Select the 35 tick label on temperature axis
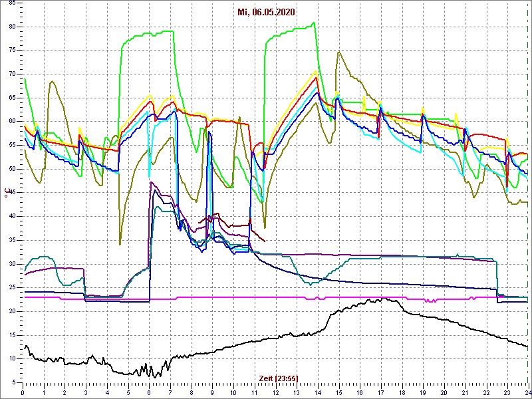Image resolution: width=532 pixels, height=399 pixels. coord(11,240)
